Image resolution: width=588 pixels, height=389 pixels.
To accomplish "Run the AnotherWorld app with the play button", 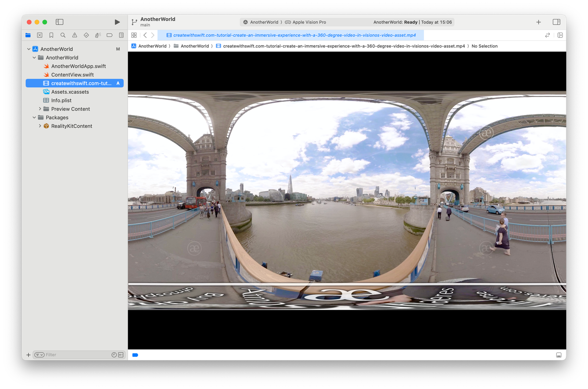I will (x=117, y=22).
